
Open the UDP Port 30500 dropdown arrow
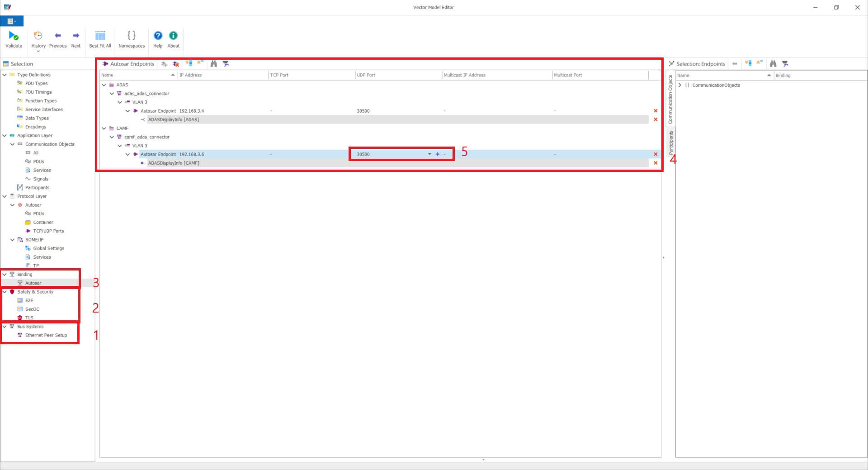tap(429, 154)
